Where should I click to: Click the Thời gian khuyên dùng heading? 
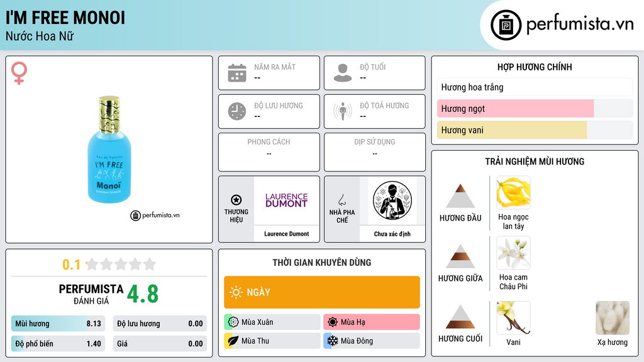tap(321, 262)
